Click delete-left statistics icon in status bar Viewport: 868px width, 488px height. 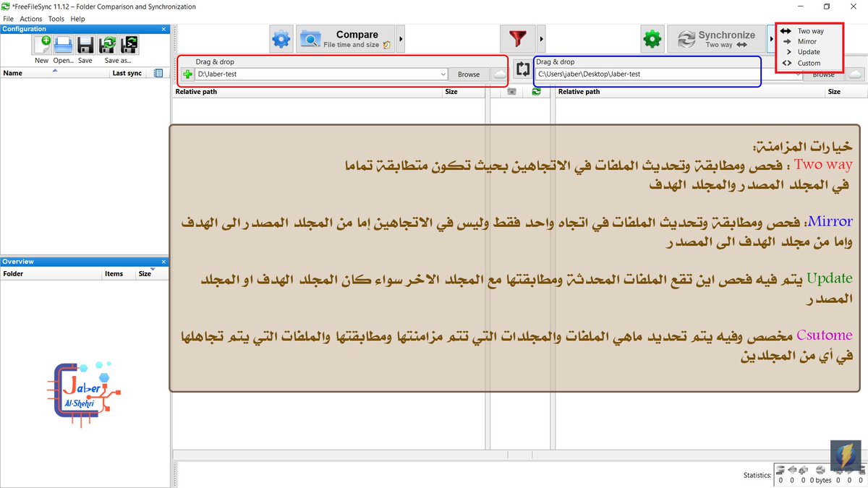(x=780, y=470)
